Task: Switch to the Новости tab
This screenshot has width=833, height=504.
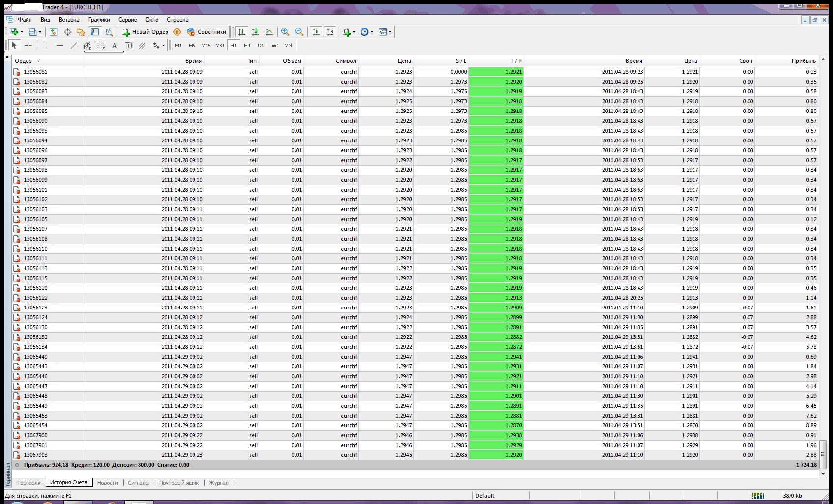Action: [108, 483]
